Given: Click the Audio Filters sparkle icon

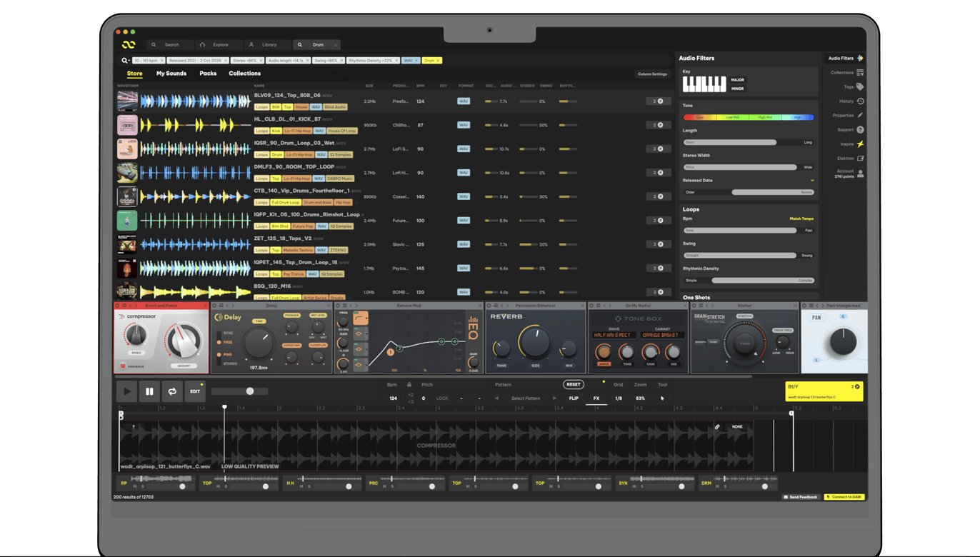Looking at the screenshot, I should 860,58.
